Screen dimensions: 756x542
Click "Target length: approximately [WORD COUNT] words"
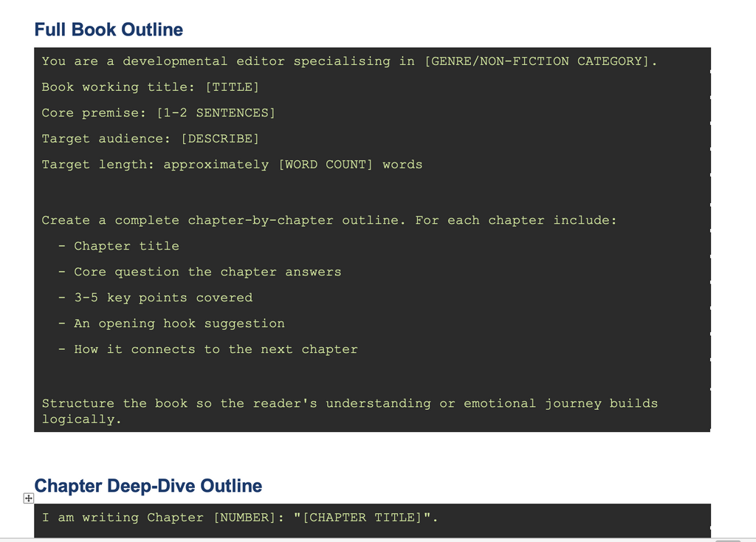pyautogui.click(x=232, y=165)
